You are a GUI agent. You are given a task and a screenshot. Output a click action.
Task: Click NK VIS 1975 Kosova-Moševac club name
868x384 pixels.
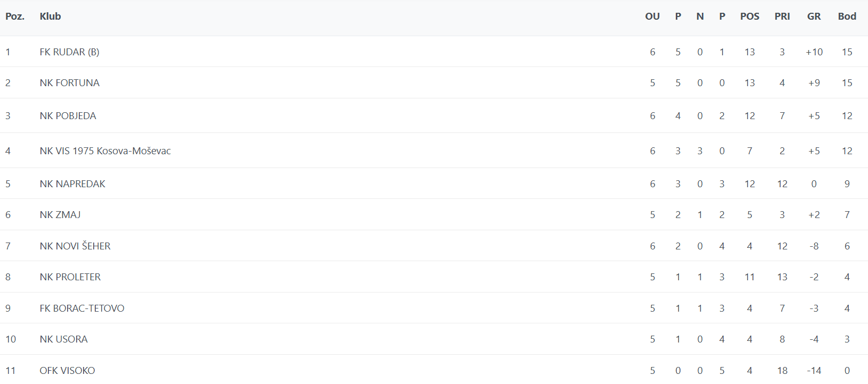(x=105, y=151)
